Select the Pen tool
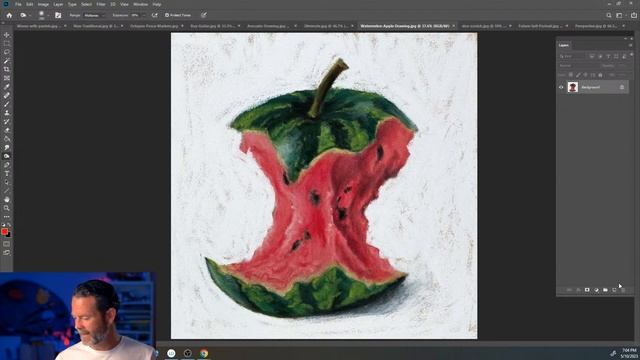The height and width of the screenshot is (360, 640). (7, 165)
